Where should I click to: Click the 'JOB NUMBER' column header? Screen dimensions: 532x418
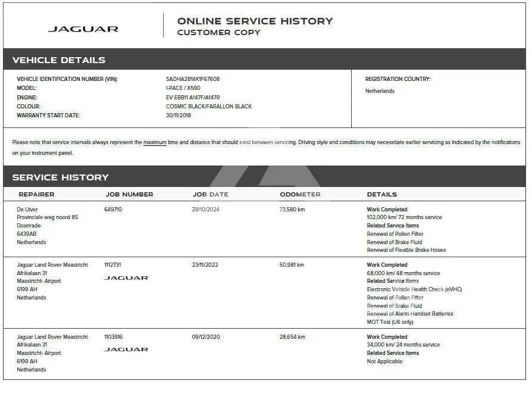pos(129,195)
